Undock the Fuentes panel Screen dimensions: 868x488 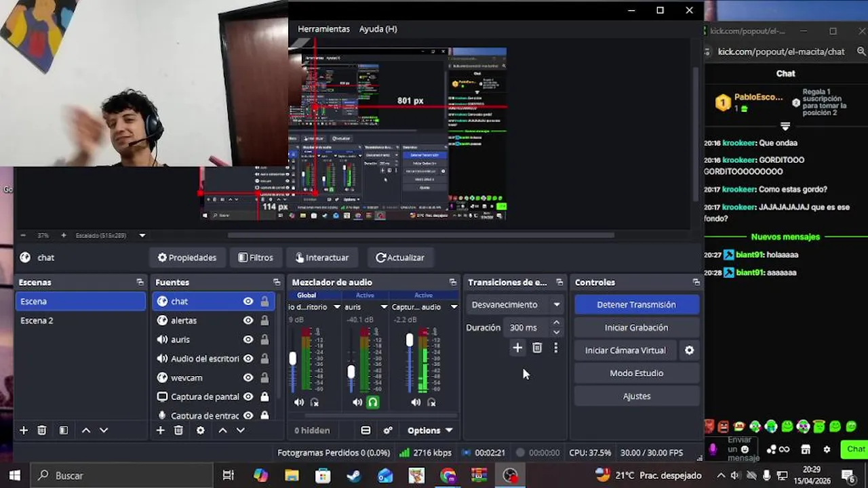pyautogui.click(x=277, y=283)
